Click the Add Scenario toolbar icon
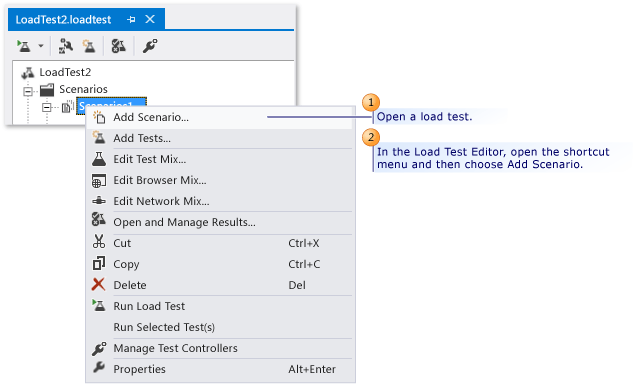 pos(66,46)
